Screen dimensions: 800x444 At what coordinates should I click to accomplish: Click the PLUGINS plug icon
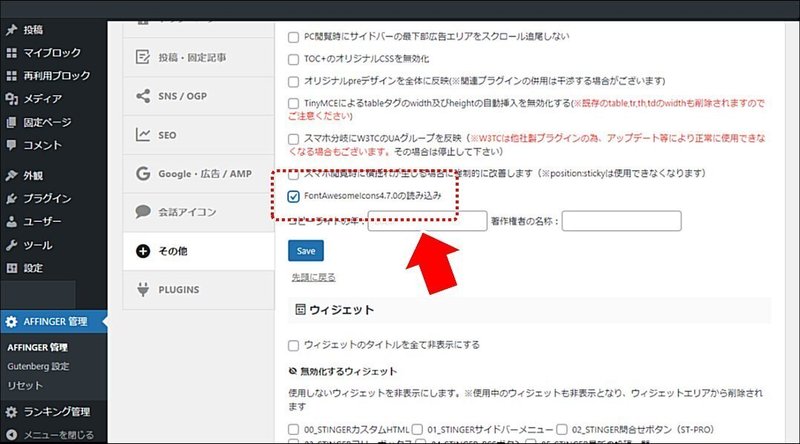[x=143, y=289]
